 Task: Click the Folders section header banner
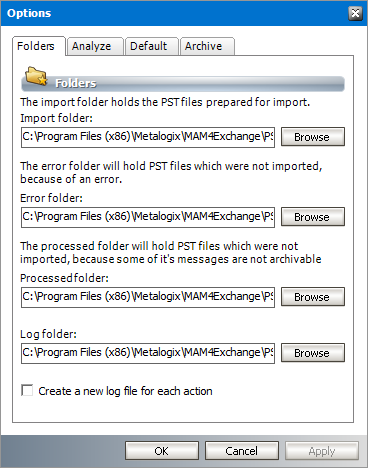(x=183, y=83)
